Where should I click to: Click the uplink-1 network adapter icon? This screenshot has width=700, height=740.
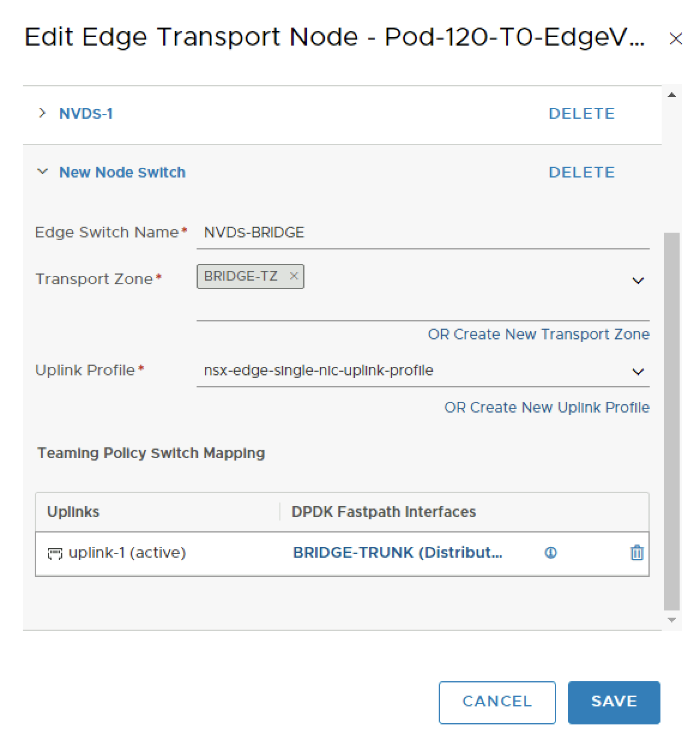55,554
